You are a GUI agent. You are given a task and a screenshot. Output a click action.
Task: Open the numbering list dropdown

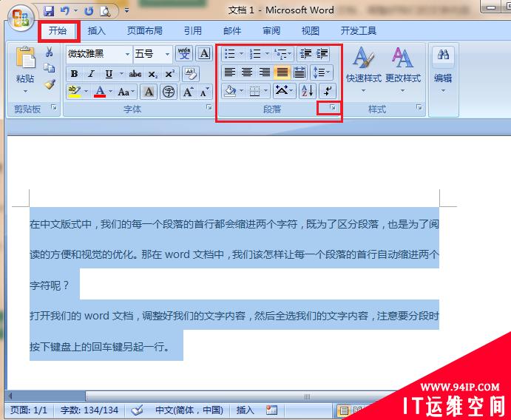(267, 53)
